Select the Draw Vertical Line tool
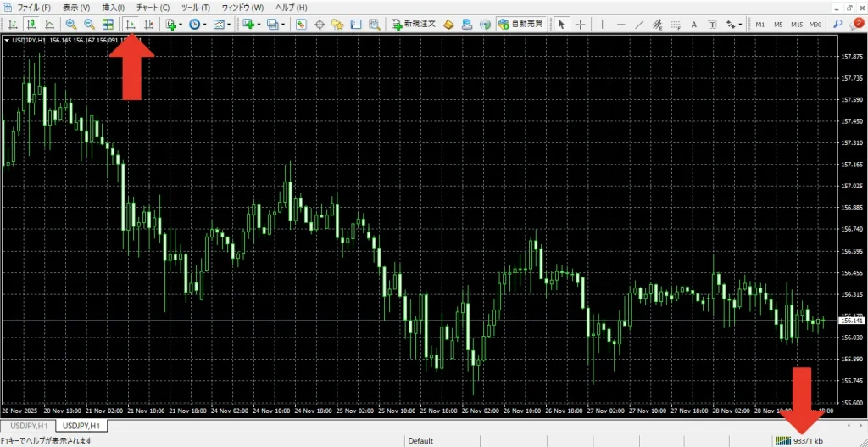 pos(603,25)
